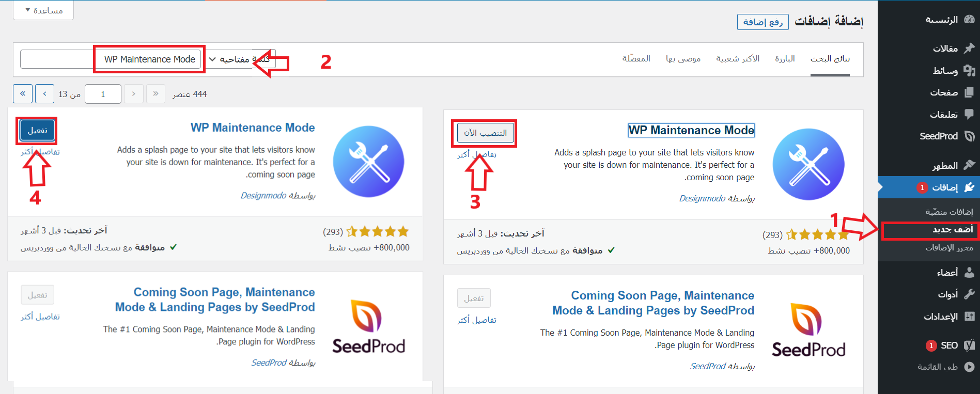Click the SeedProd logo in the right card
The width and height of the screenshot is (980, 394).
click(808, 330)
